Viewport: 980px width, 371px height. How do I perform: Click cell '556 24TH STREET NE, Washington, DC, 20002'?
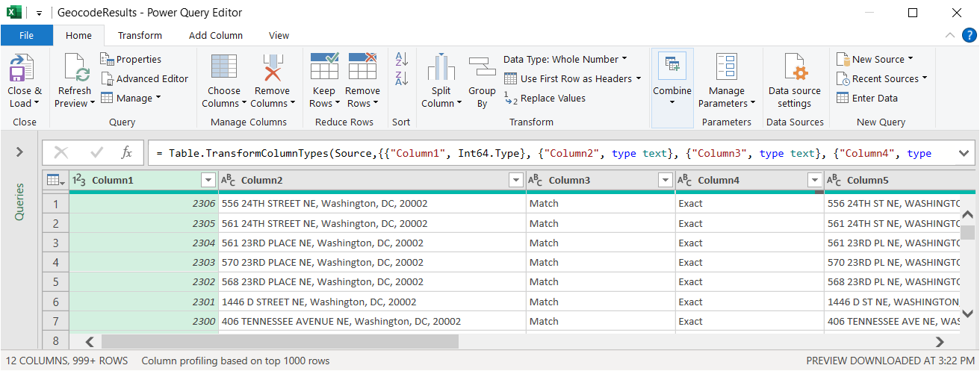[x=372, y=203]
